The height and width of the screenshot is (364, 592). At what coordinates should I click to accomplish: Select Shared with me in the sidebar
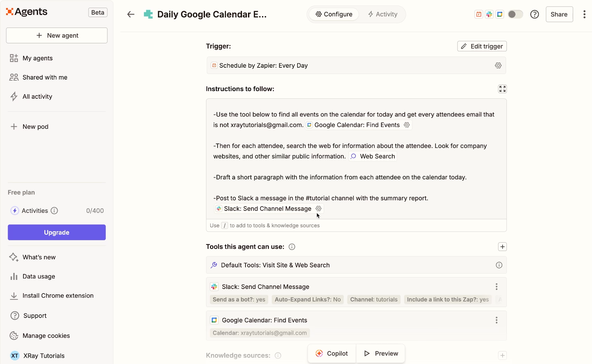[x=45, y=77]
